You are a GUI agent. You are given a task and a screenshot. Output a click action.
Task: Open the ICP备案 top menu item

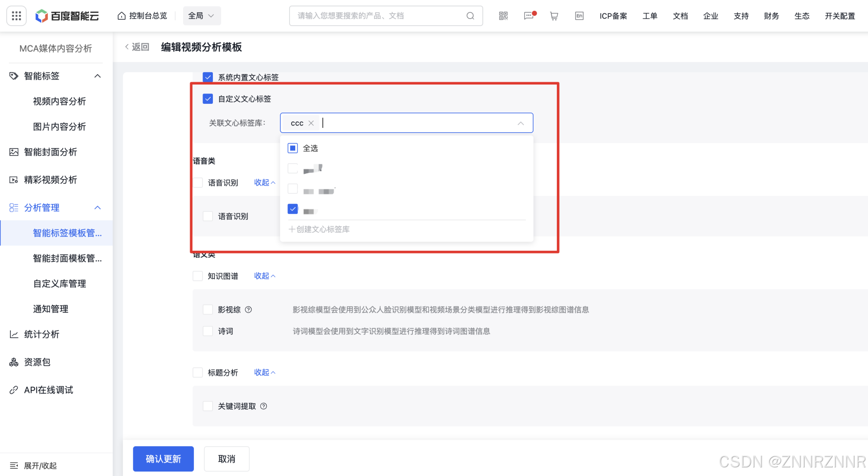pyautogui.click(x=613, y=16)
